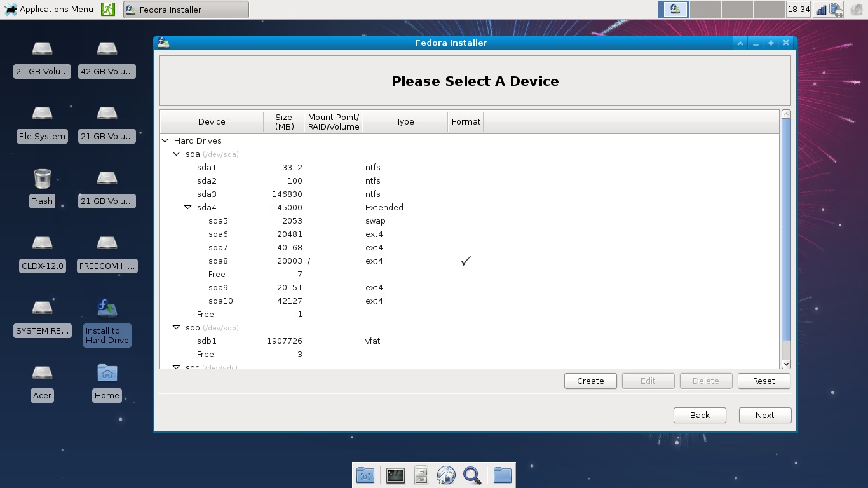868x488 pixels.
Task: Select the sda10 partition row
Action: (469, 301)
